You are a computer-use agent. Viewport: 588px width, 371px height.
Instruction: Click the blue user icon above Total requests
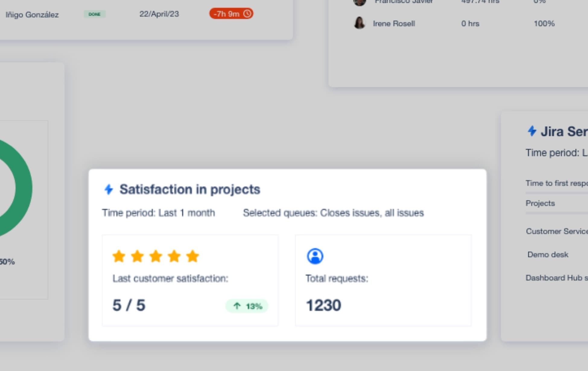[x=315, y=256]
